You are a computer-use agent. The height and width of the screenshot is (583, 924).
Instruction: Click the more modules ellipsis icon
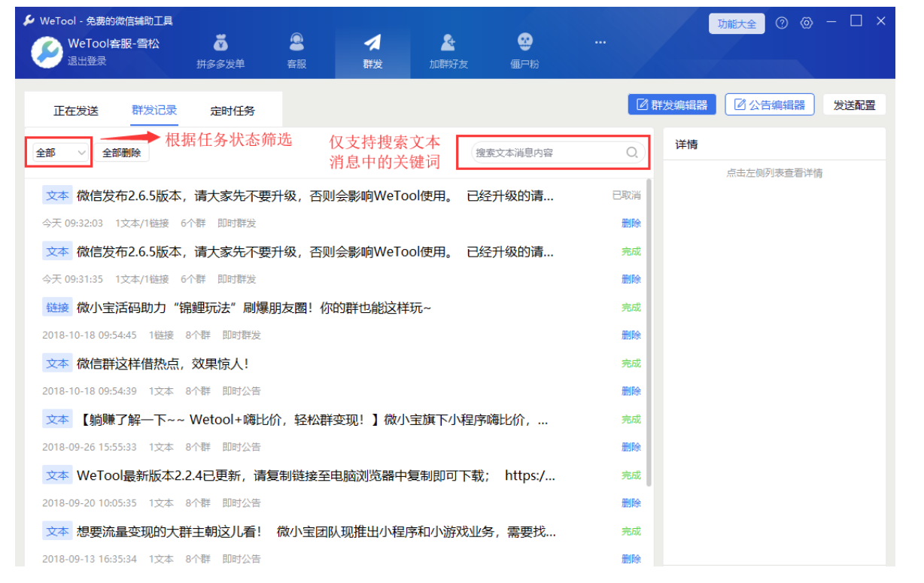tap(600, 42)
